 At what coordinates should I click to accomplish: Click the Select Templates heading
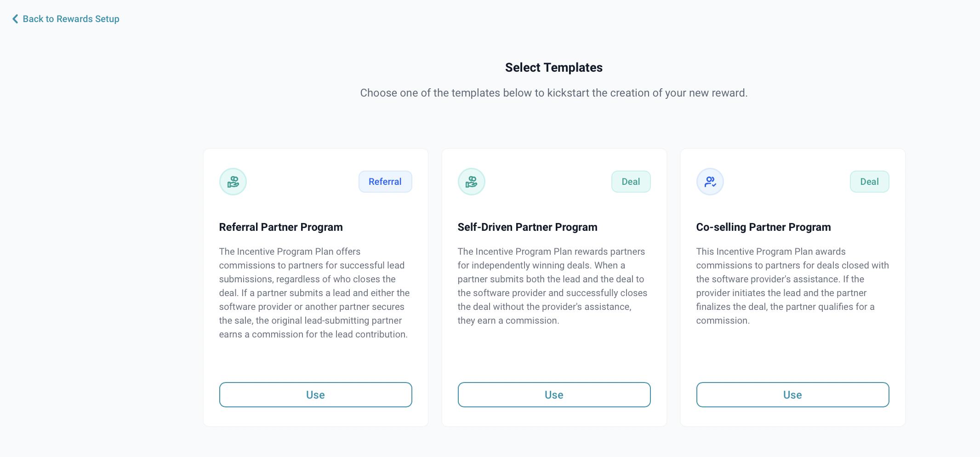(554, 68)
